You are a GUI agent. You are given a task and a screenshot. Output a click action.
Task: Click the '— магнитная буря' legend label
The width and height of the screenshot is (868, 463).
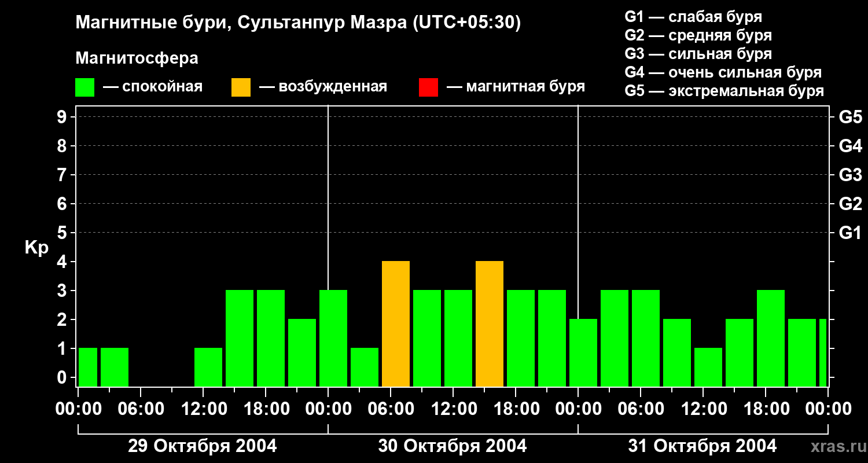tap(516, 87)
